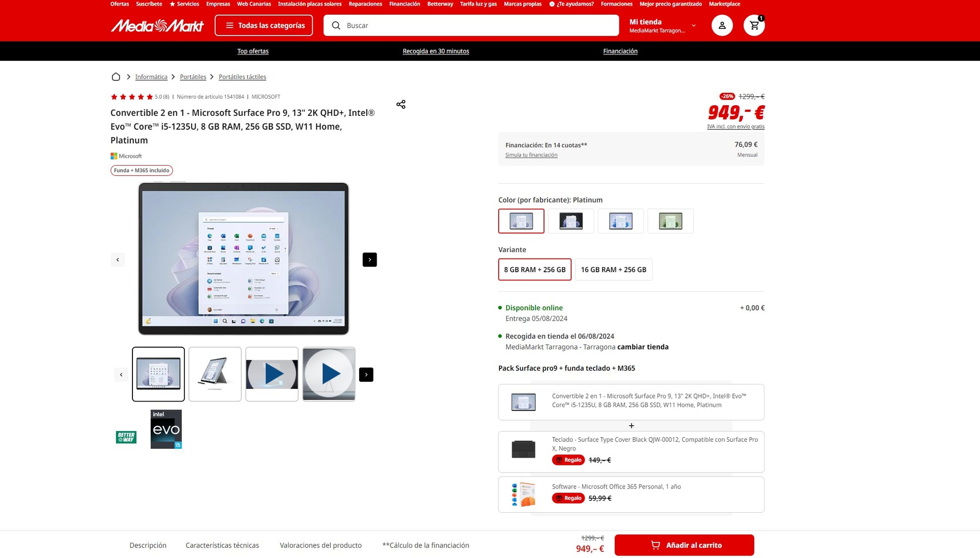
Task: Go to Portátiles breadcrumb
Action: click(x=193, y=76)
